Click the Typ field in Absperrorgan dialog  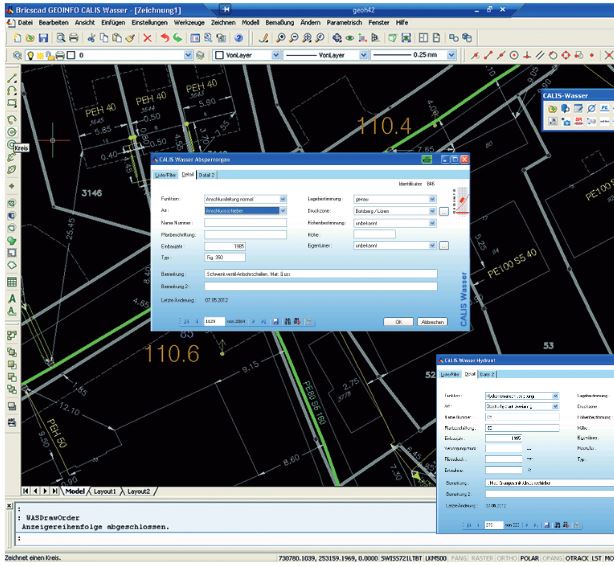coord(225,257)
